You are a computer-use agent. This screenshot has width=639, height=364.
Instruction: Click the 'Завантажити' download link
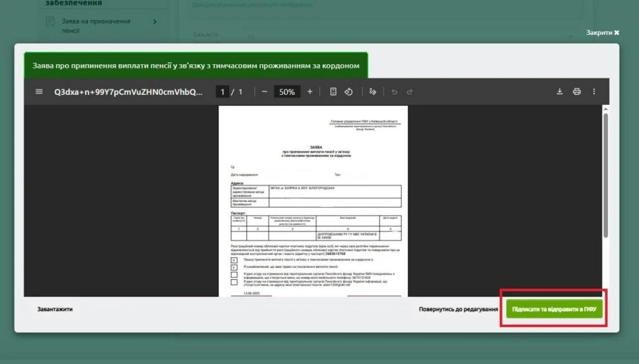(x=55, y=309)
